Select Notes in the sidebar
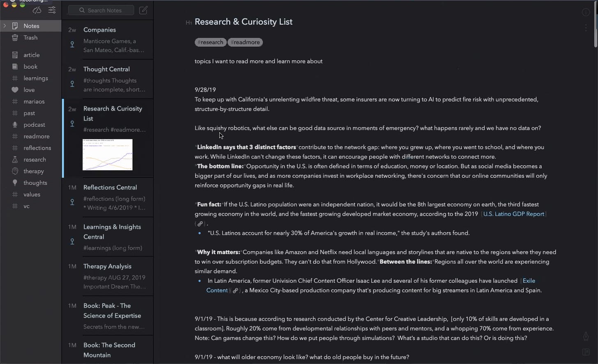 pyautogui.click(x=31, y=26)
